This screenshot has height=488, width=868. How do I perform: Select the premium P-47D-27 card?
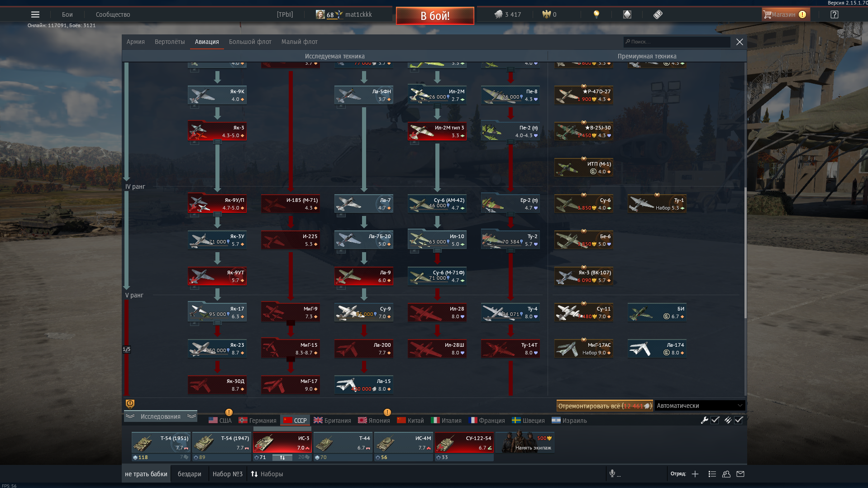pyautogui.click(x=584, y=95)
